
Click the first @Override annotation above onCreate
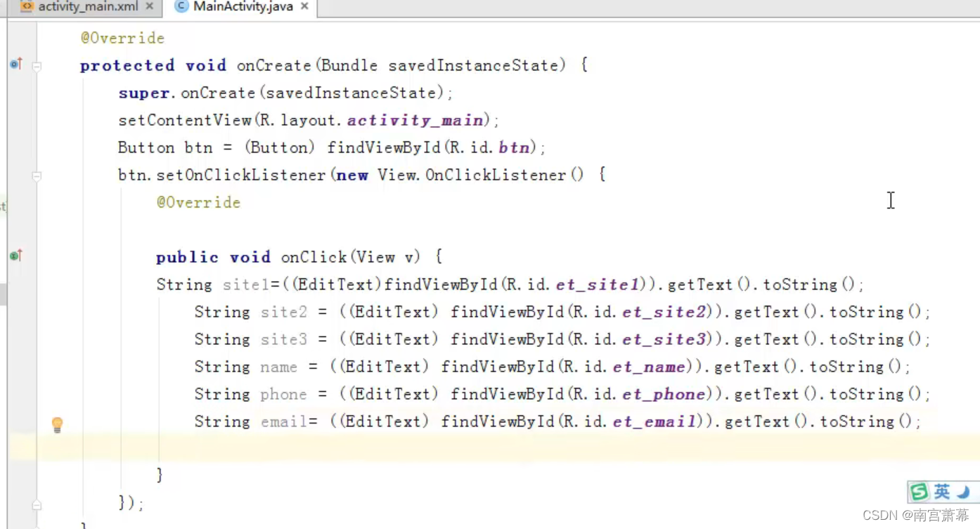122,38
